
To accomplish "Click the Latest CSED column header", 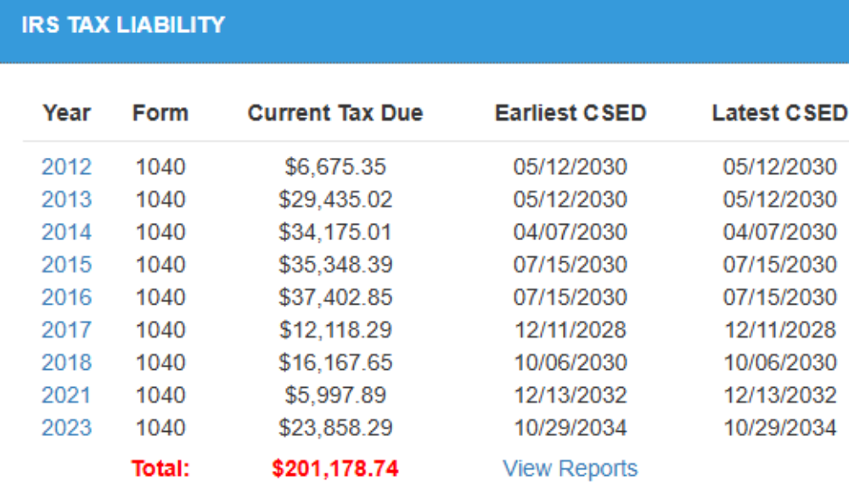I will coord(779,113).
